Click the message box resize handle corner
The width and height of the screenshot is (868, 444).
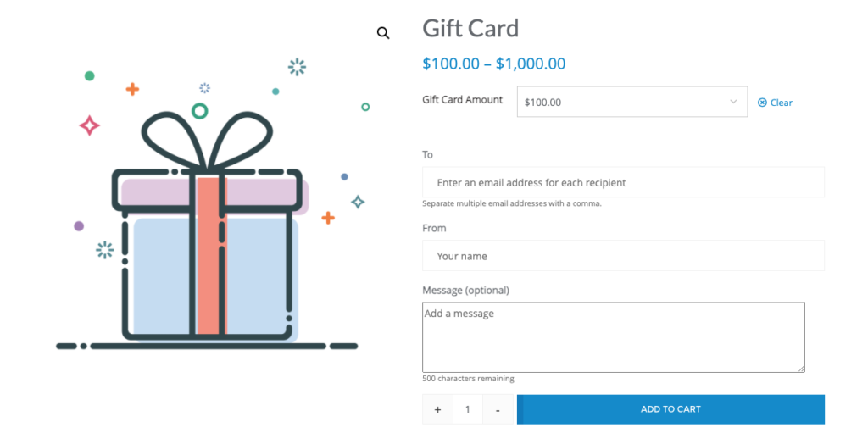coord(800,368)
